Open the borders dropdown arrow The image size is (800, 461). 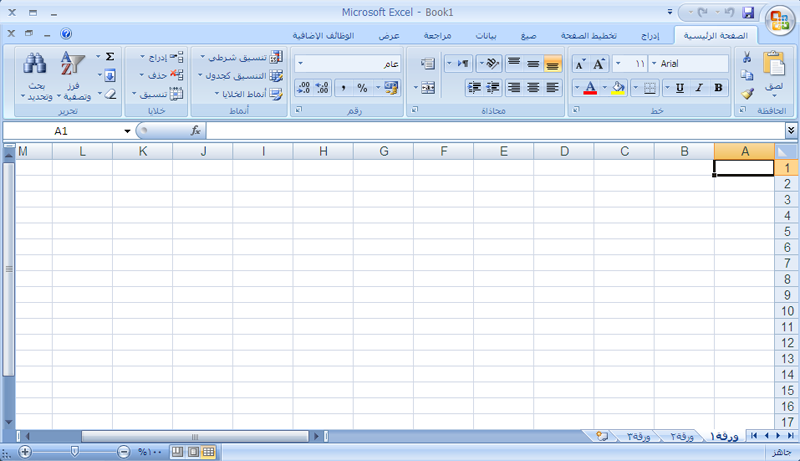click(636, 88)
